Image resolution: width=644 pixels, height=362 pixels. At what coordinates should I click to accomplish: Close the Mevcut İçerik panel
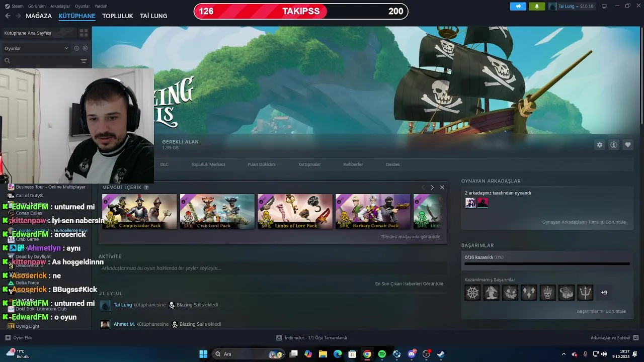[x=442, y=187]
